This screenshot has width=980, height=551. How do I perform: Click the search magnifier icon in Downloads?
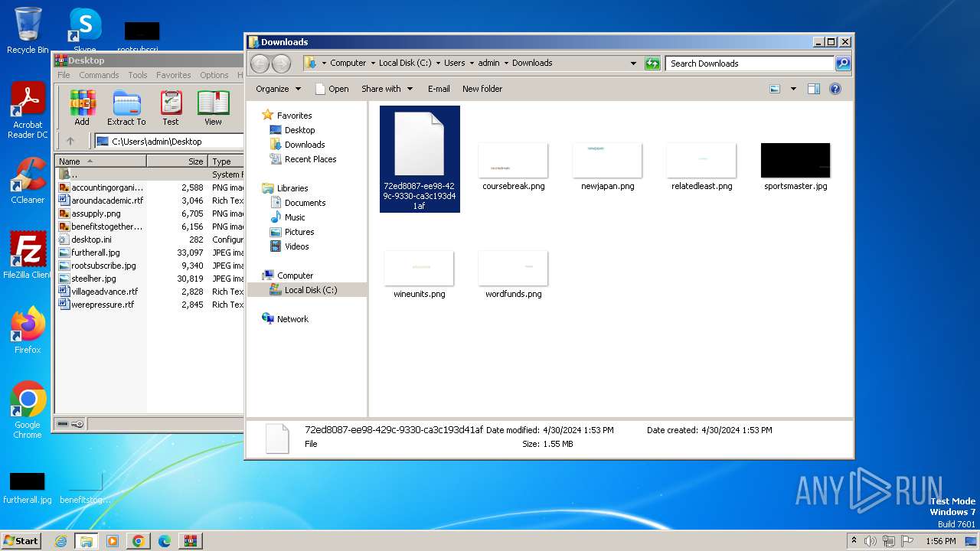tap(843, 64)
